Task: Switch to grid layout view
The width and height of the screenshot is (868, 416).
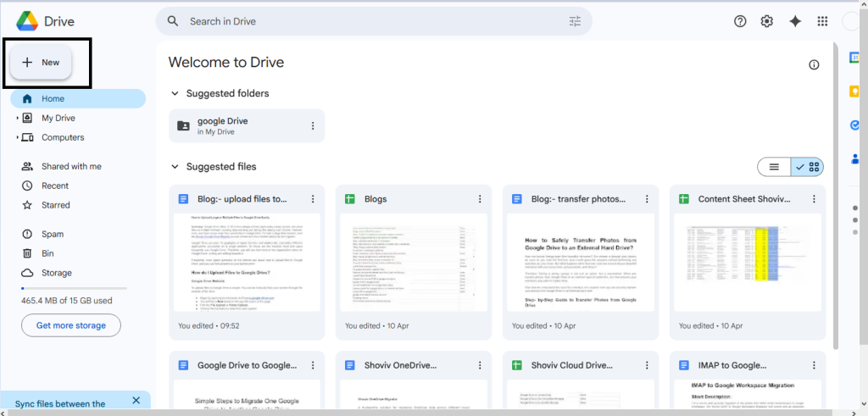Action: [808, 167]
